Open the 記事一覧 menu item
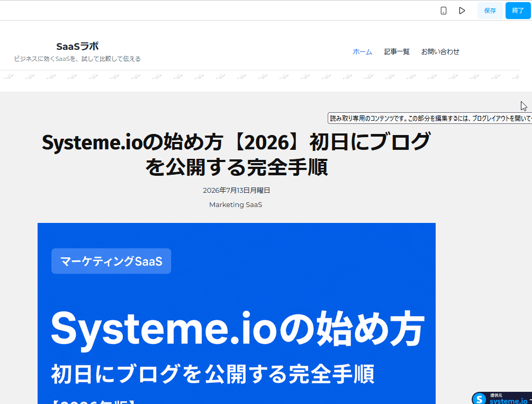 coord(396,51)
